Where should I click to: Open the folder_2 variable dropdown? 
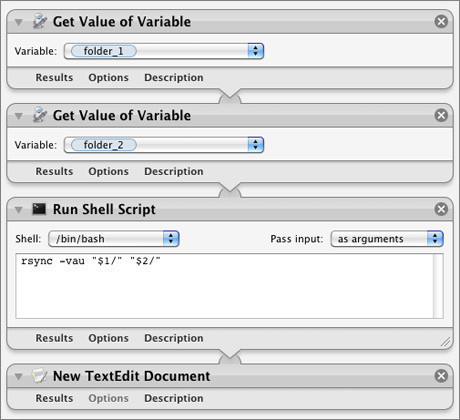(x=164, y=145)
